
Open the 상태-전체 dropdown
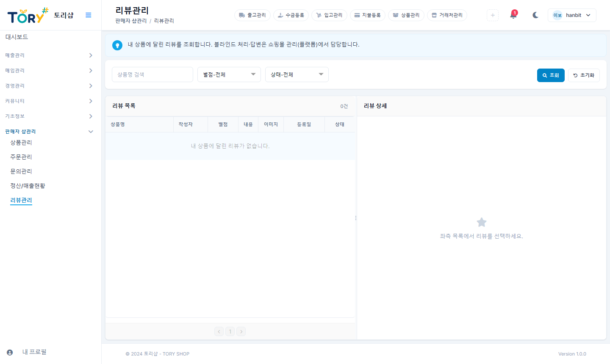[297, 74]
